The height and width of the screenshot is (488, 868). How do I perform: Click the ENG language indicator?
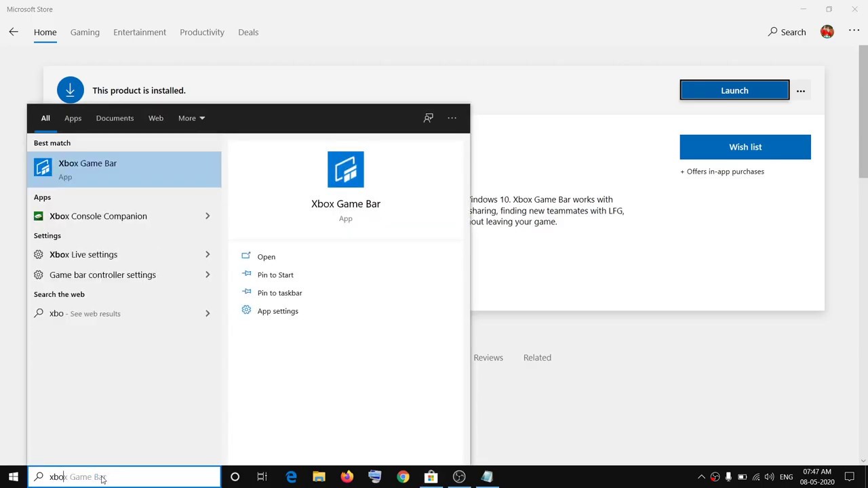[x=787, y=477]
